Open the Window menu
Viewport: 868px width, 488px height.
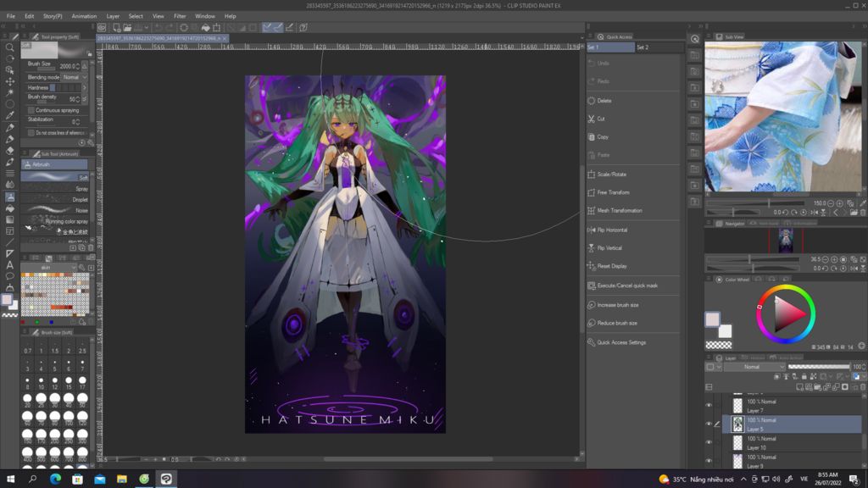[x=204, y=16]
